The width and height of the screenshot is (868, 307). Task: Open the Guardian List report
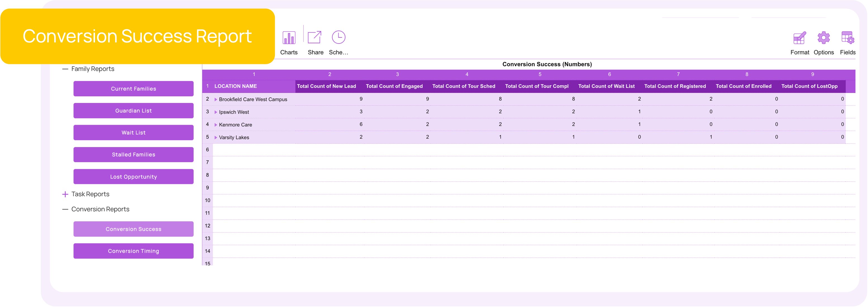[x=134, y=111]
